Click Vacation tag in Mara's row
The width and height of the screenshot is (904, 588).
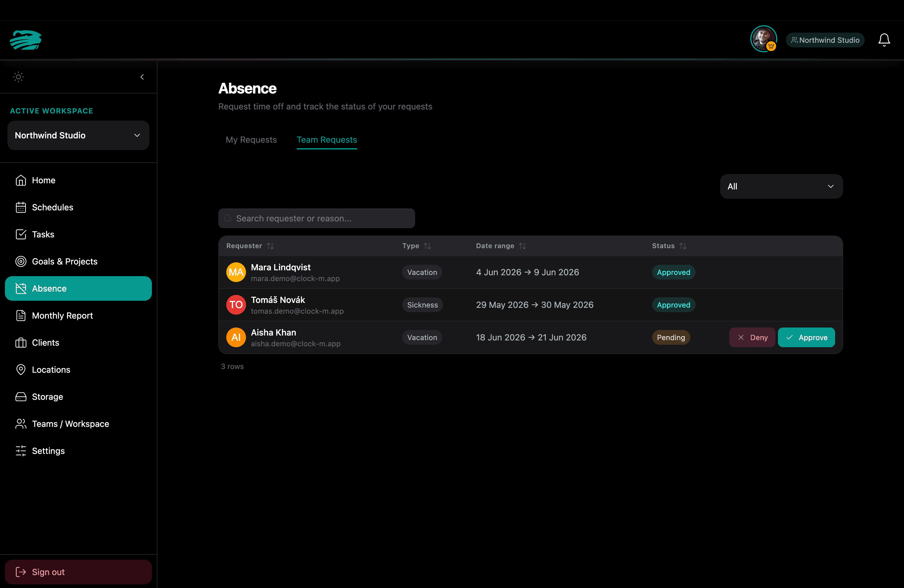coord(422,272)
